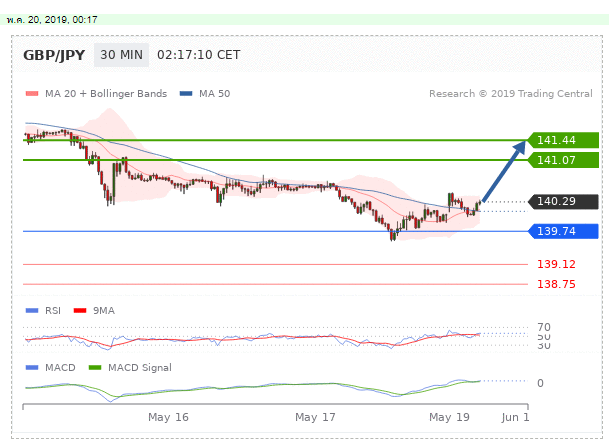Click the 139.12 support level value
The image size is (609, 447).
pos(554,264)
